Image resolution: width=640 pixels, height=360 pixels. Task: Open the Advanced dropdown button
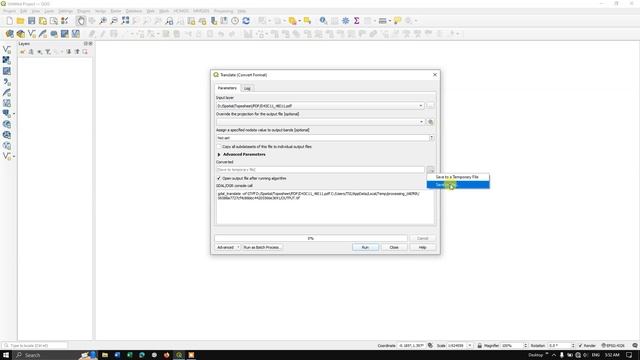point(227,247)
